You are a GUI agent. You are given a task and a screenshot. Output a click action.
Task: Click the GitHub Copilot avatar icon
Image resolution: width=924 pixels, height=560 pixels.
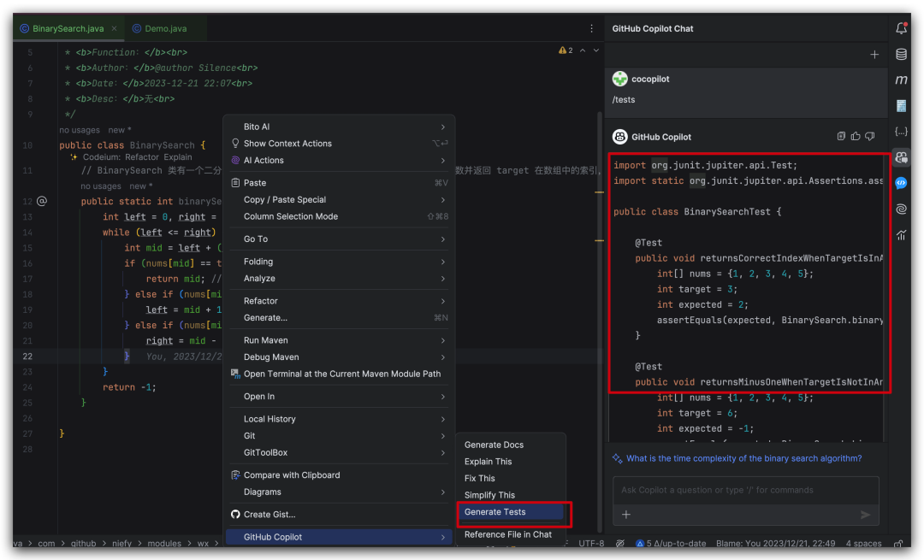coord(620,137)
